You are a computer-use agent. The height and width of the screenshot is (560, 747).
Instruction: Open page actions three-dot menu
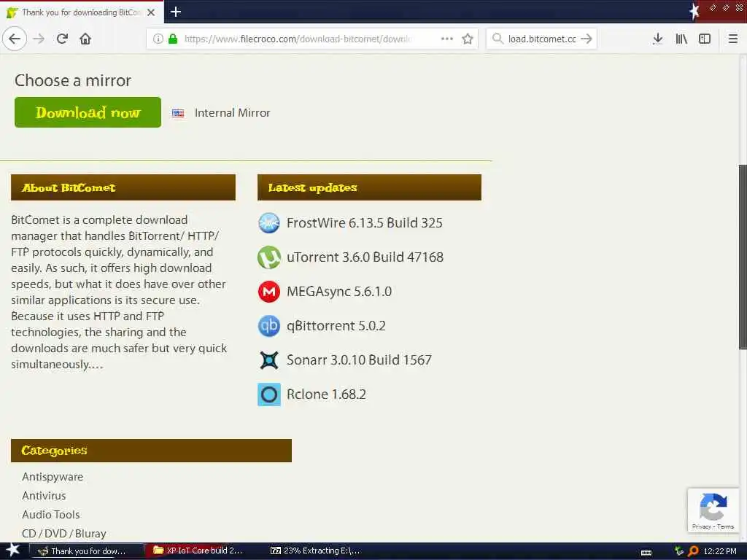[x=447, y=39]
